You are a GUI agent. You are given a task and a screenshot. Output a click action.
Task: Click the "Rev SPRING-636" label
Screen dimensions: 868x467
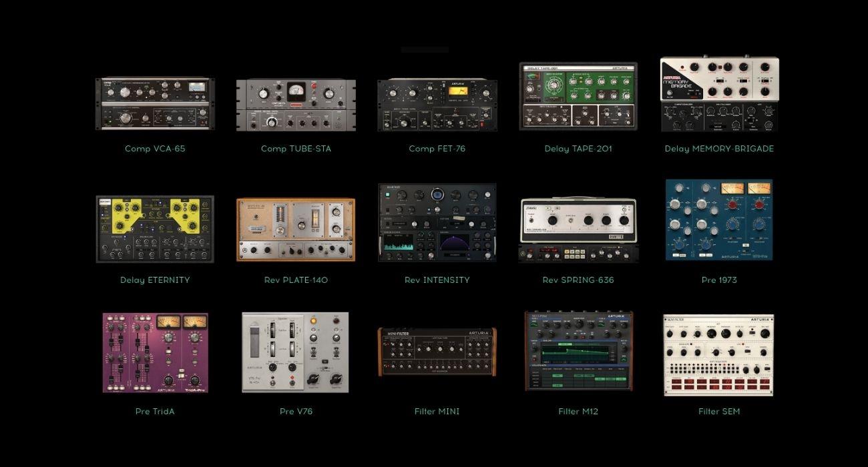pyautogui.click(x=578, y=280)
